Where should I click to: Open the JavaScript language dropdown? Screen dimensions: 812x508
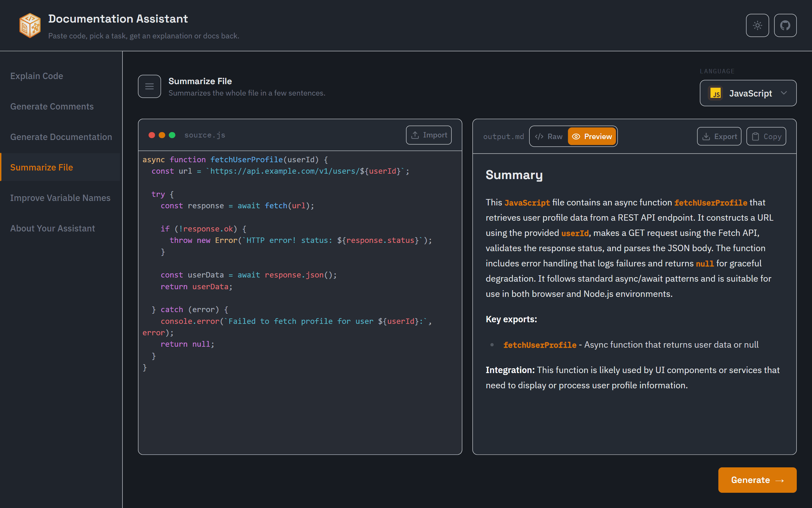pos(748,93)
